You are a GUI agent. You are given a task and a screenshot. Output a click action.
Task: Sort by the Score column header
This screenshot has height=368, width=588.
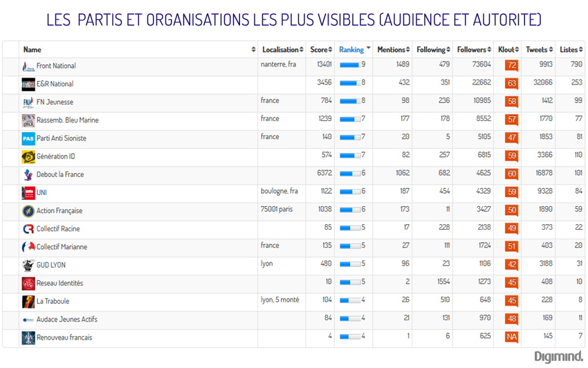click(321, 50)
